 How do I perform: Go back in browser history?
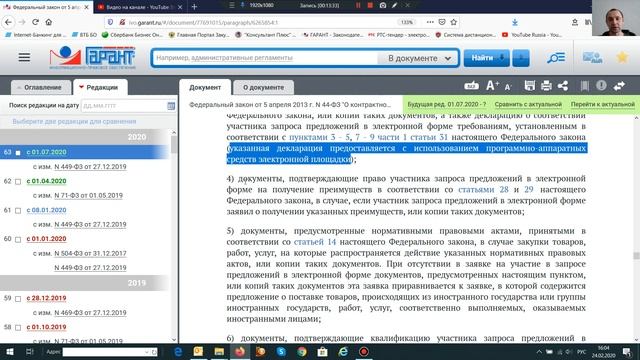[9, 22]
